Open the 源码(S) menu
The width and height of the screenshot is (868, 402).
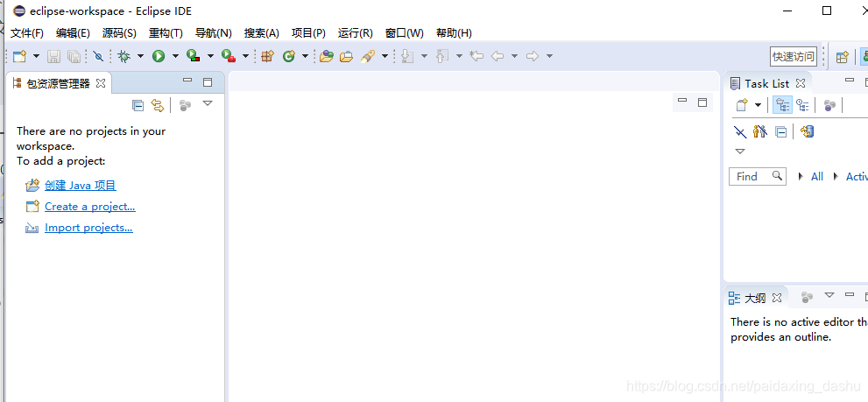[x=119, y=32]
